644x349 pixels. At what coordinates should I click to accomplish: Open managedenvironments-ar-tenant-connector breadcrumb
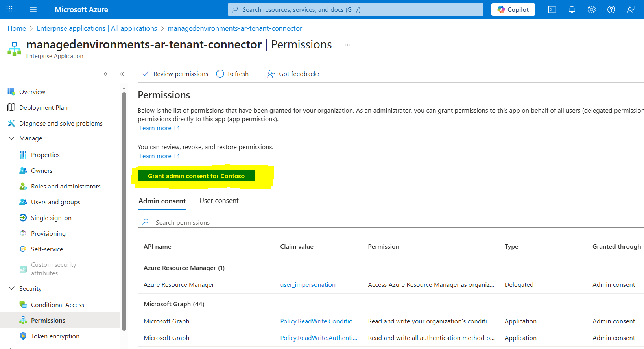click(235, 28)
